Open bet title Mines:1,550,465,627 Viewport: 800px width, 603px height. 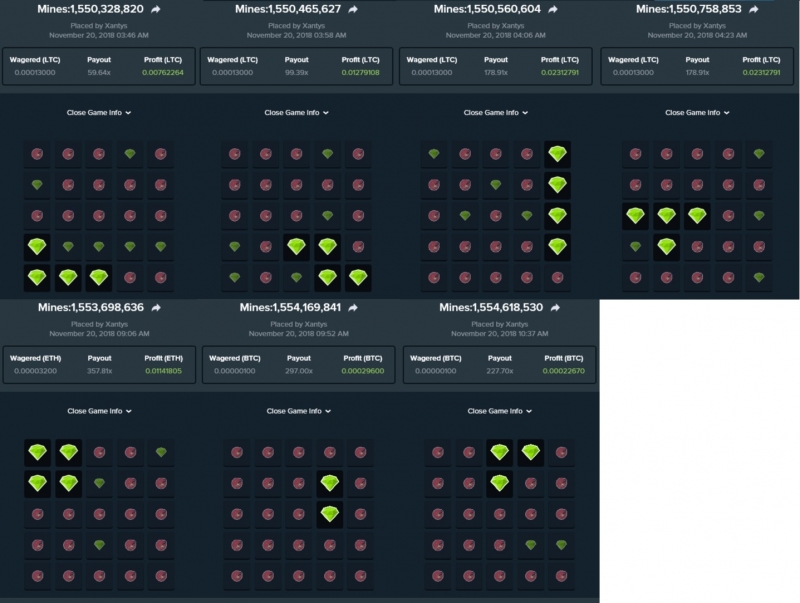(288, 9)
